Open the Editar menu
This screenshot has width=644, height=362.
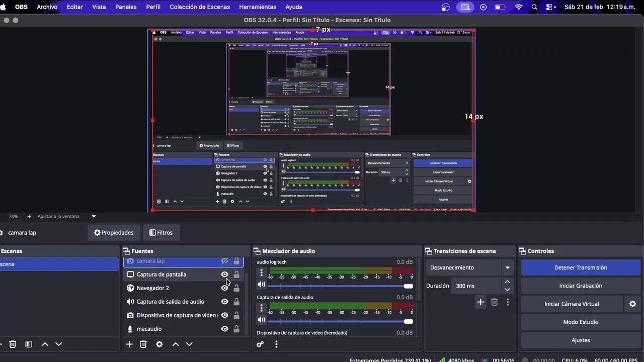point(74,7)
